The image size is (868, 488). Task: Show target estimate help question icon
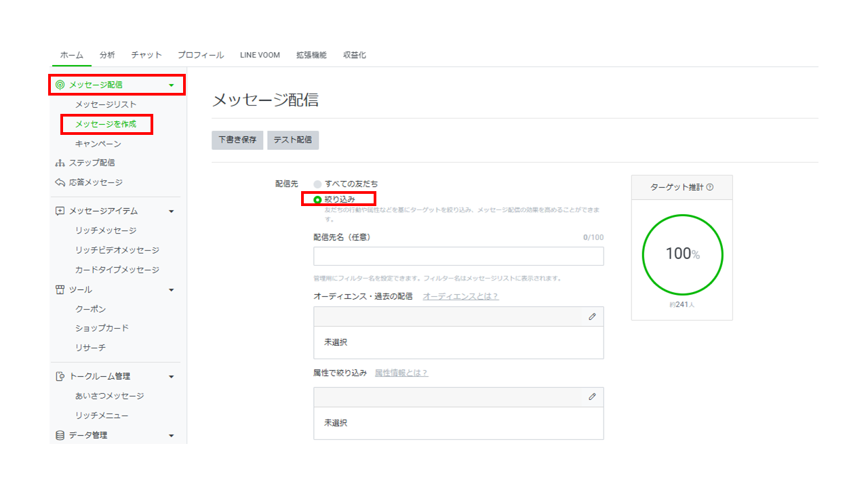click(710, 187)
